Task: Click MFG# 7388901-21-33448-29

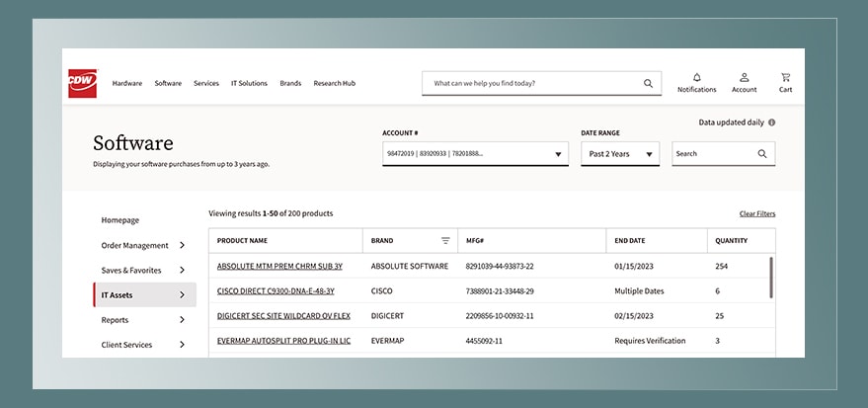Action: [x=500, y=291]
